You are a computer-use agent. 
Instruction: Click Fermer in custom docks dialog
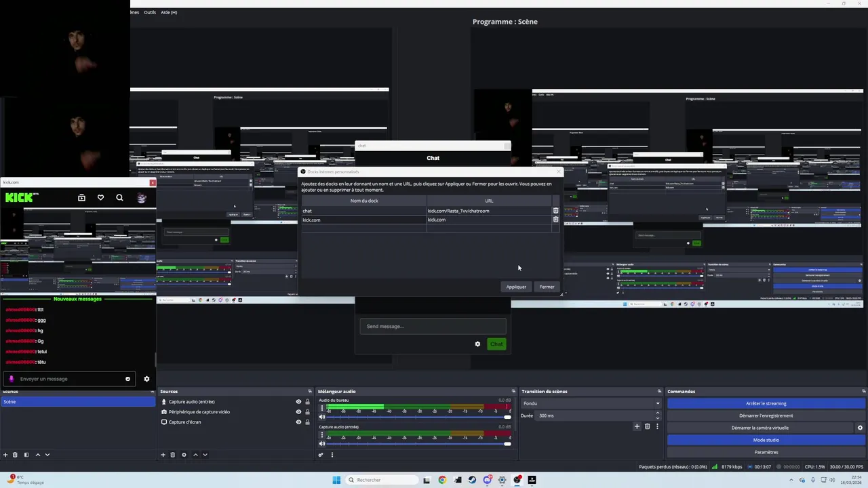point(547,287)
